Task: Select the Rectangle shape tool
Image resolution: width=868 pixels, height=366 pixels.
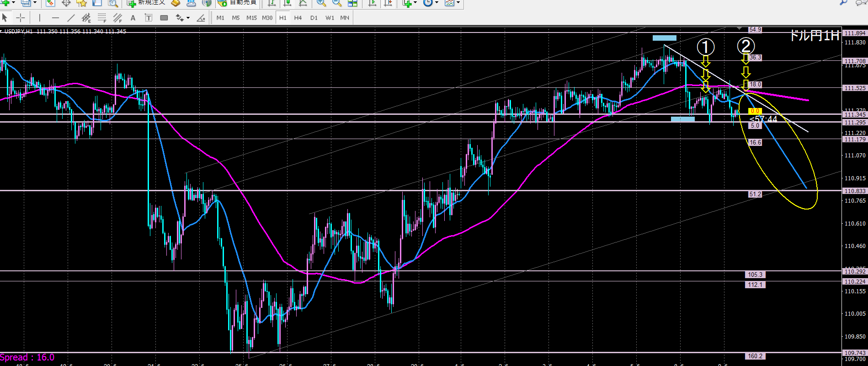Action: tap(164, 18)
